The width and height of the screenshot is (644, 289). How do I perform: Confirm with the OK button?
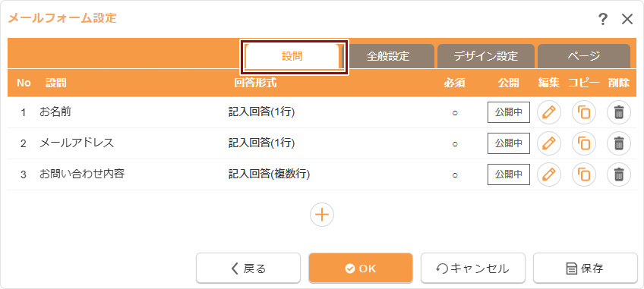click(361, 269)
